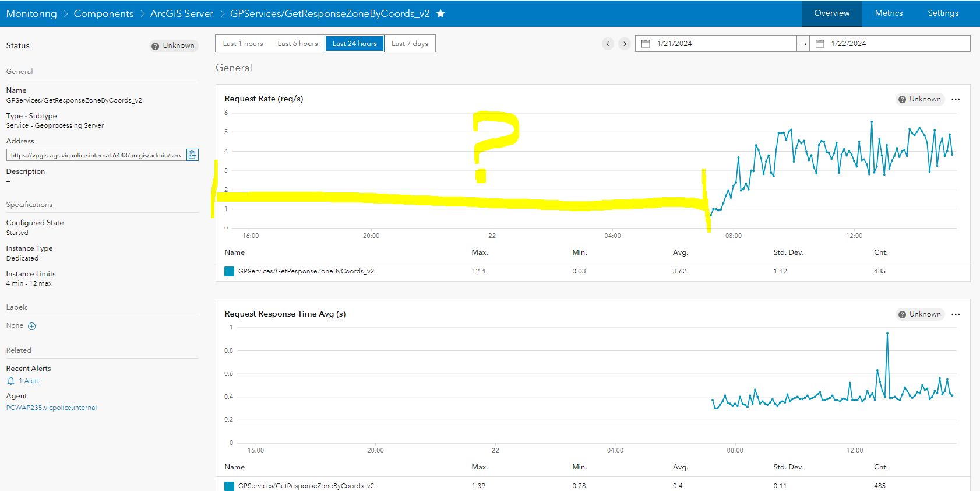Open the start date calendar icon
Viewport: 980px width, 491px height.
[x=646, y=44]
